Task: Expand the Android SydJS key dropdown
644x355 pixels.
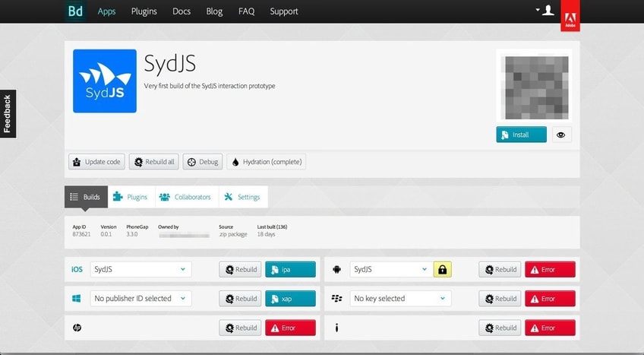Action: click(x=390, y=270)
